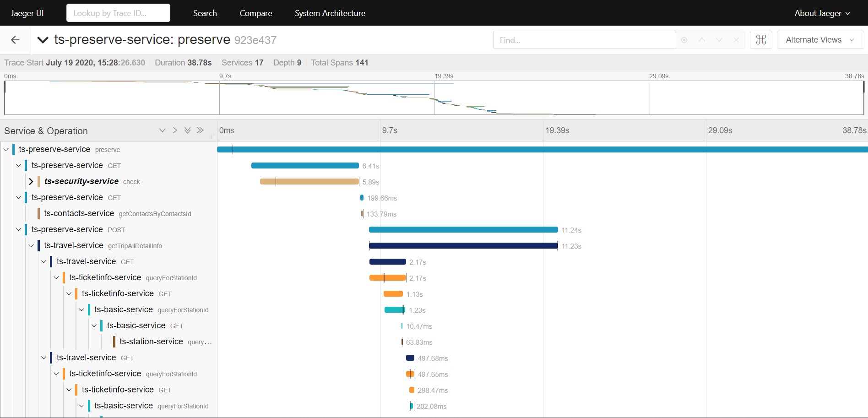Select ts-contacts-service getContactsByContactsId row
Viewport: 868px width, 418px height.
pyautogui.click(x=118, y=213)
